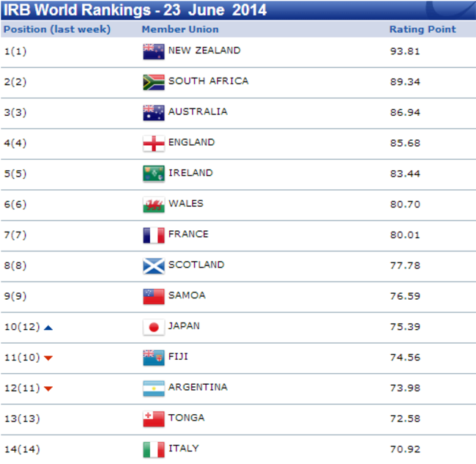Click the Australia flag icon
This screenshot has width=476, height=464.
[x=154, y=113]
